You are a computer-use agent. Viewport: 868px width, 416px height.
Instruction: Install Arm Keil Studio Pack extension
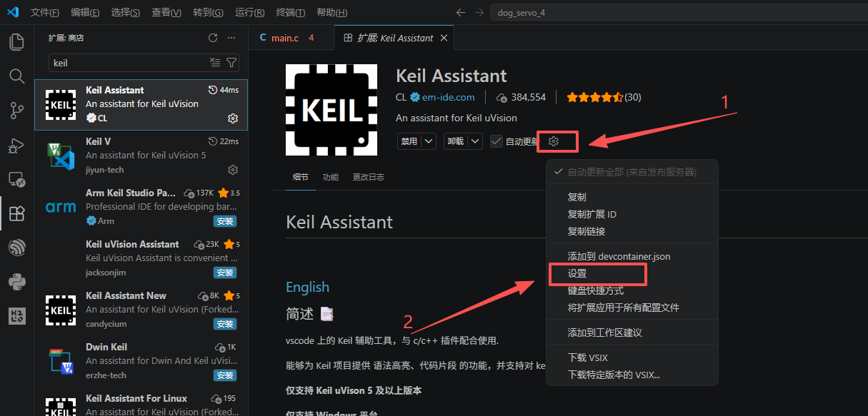(x=225, y=221)
